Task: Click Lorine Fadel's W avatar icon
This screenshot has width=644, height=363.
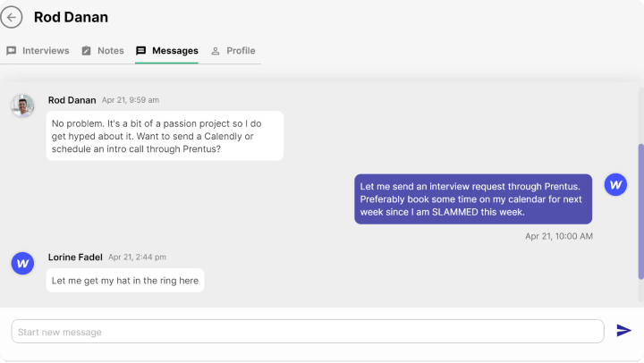Action: (22, 263)
